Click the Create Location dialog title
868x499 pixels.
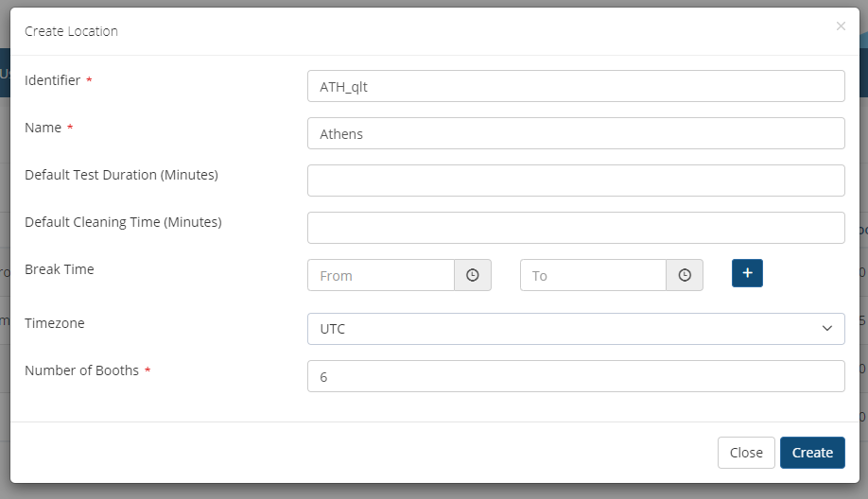tap(71, 31)
